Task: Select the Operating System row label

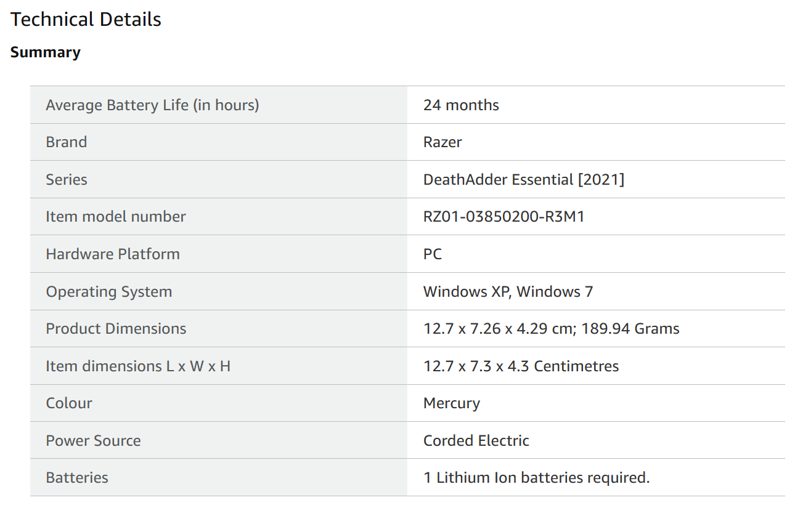Action: [x=108, y=291]
